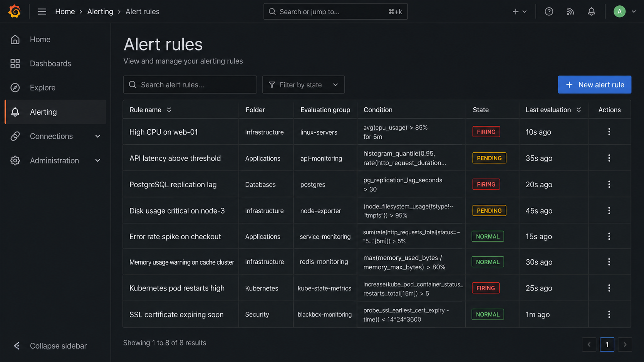Screen dimensions: 644x362
Task: Open the Kubernetes pod restarts high rule
Action: pos(177,288)
